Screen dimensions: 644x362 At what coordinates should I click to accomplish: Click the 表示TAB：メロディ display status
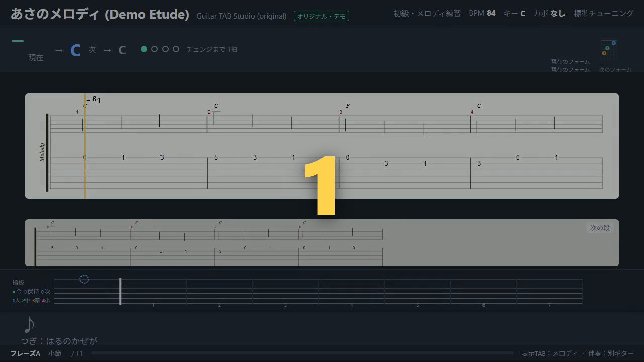[549, 354]
